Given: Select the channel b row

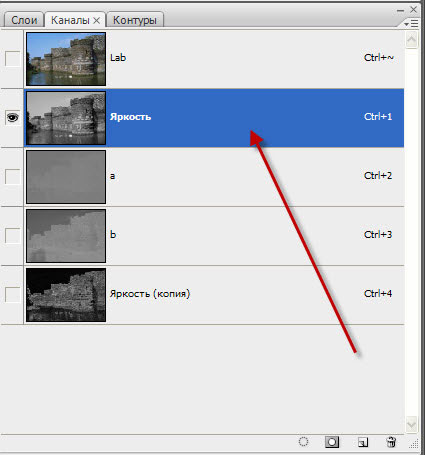Looking at the screenshot, I should click(214, 236).
